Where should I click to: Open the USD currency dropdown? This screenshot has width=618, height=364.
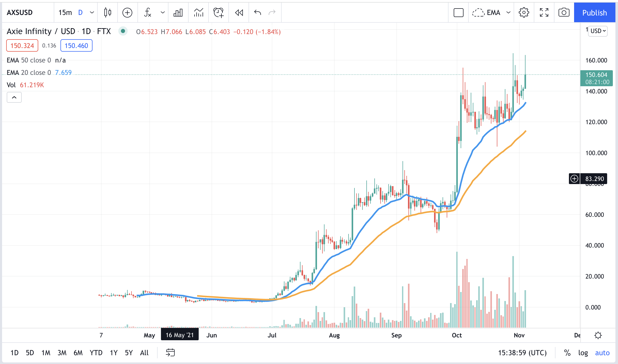click(598, 31)
